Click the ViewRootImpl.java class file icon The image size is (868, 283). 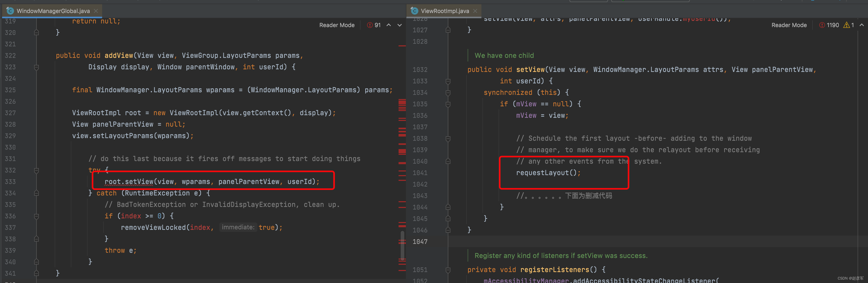point(414,11)
